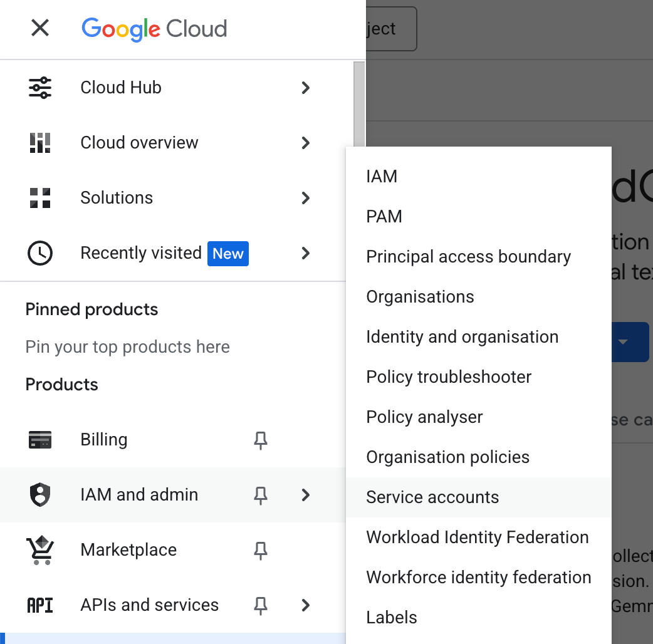This screenshot has height=644, width=653.
Task: Select Workforce identity federation
Action: [479, 578]
